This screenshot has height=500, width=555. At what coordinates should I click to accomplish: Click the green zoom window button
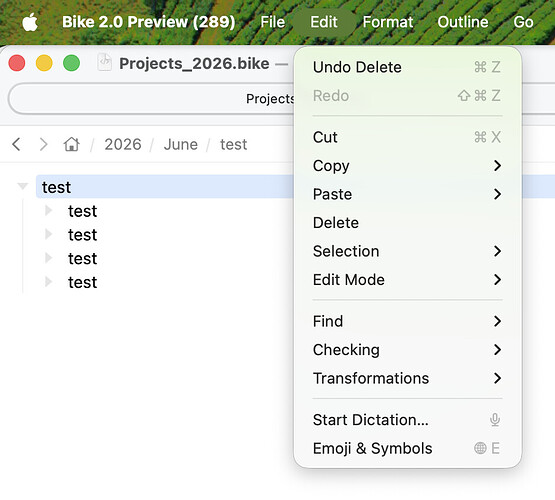[x=71, y=63]
